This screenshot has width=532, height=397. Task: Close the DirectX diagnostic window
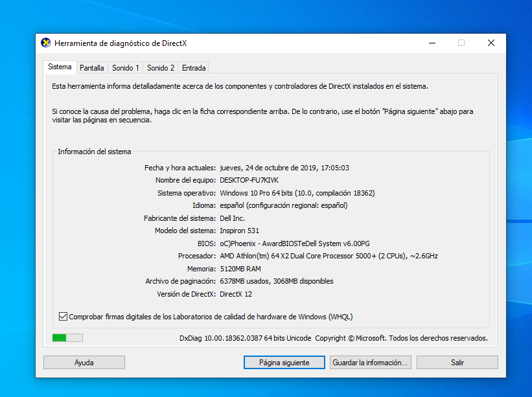pyautogui.click(x=491, y=43)
